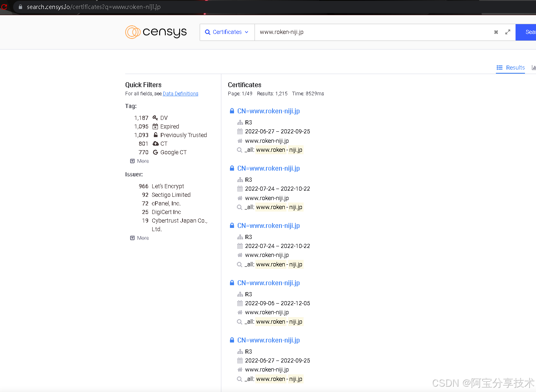Click the count 966 next to Let's Encrypt

pos(144,186)
